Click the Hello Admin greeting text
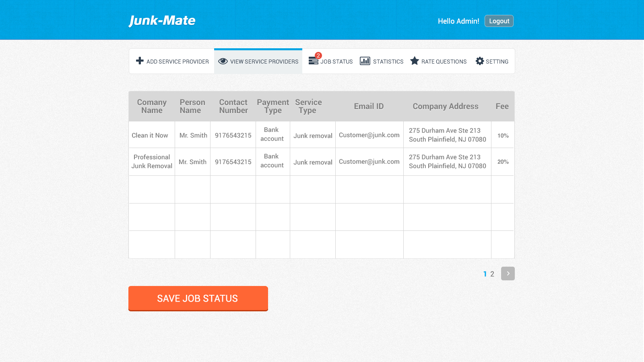 coord(458,21)
